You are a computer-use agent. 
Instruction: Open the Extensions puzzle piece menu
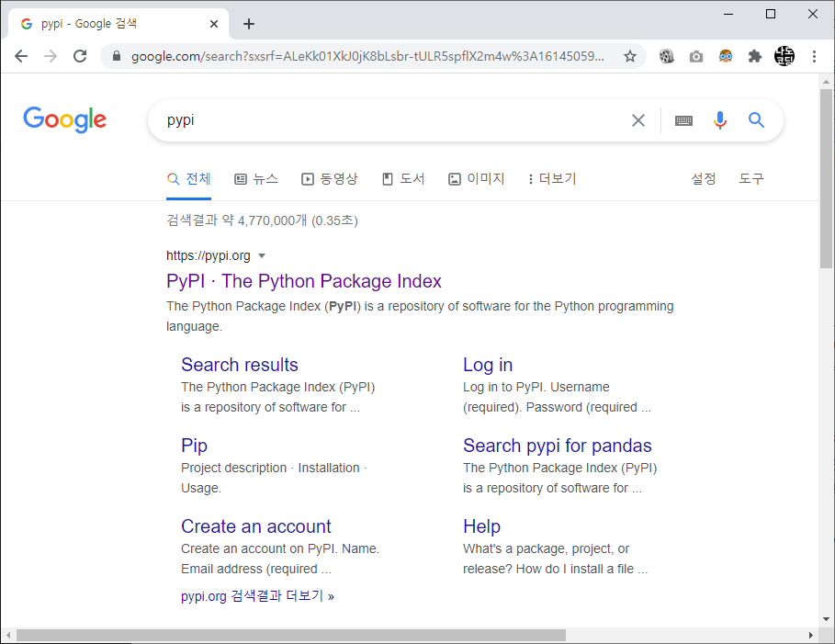(x=754, y=56)
